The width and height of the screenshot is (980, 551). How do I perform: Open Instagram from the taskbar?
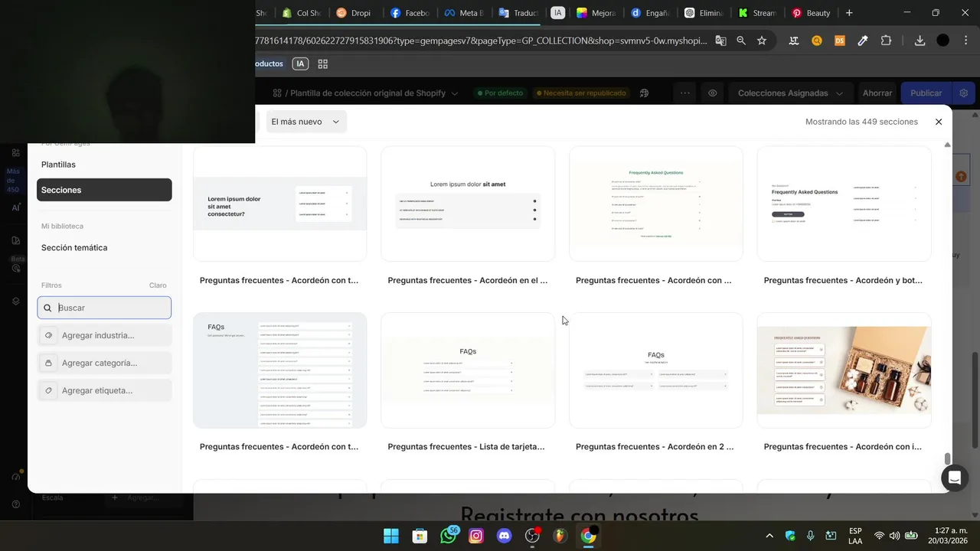[476, 536]
